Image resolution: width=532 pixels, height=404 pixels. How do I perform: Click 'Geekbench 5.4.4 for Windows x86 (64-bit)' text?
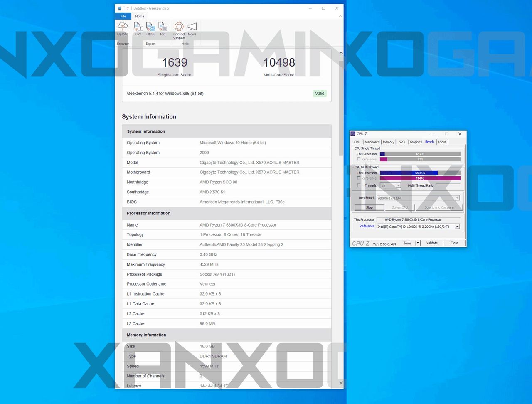point(165,94)
